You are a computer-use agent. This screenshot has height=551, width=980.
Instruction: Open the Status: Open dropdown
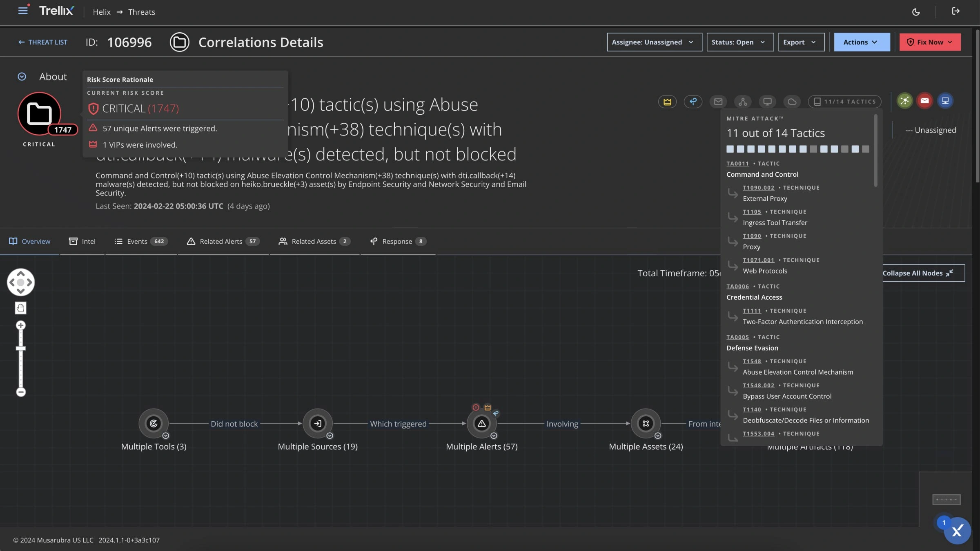pyautogui.click(x=740, y=42)
